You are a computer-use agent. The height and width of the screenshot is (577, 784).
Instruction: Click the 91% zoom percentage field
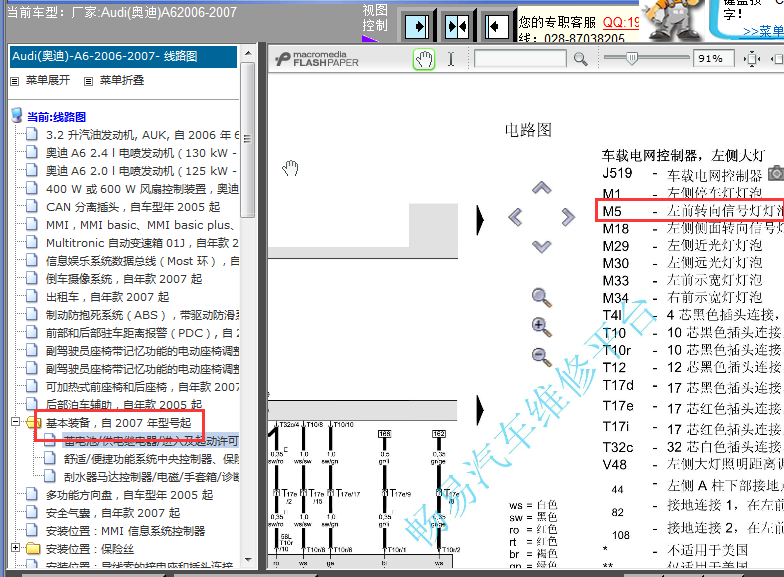pos(713,59)
